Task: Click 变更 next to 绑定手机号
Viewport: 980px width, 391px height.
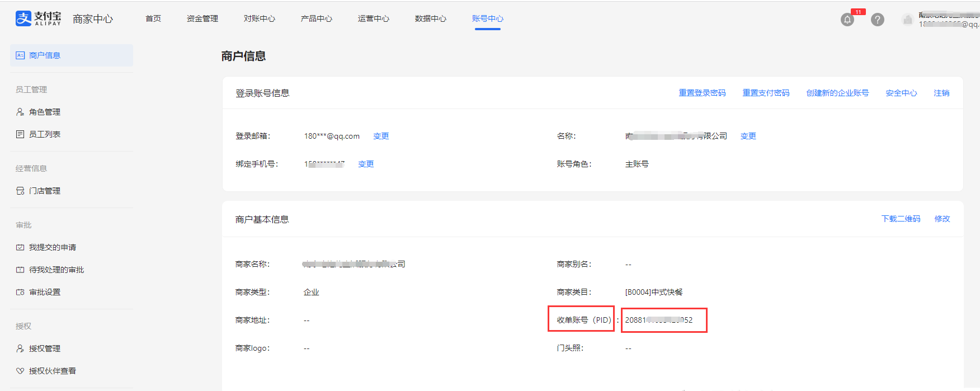Action: [x=366, y=164]
